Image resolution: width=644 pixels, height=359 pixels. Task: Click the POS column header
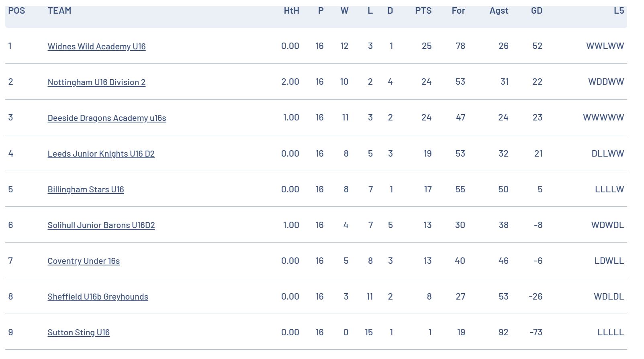[x=16, y=11]
